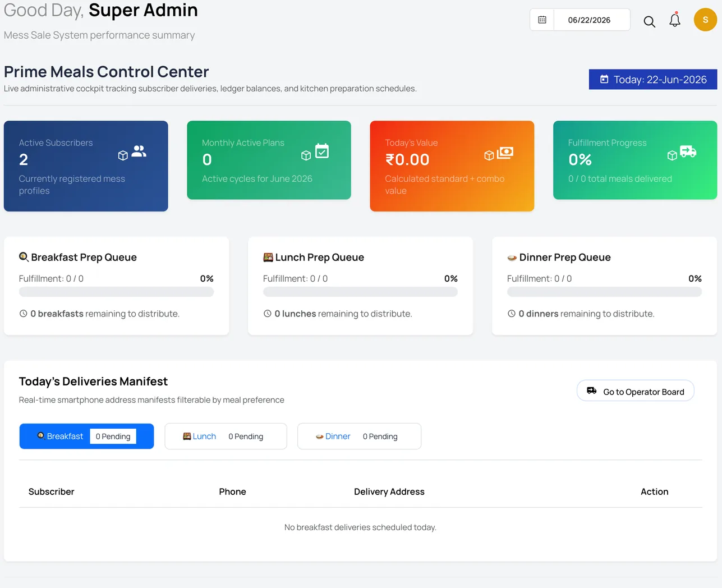Open the Fulfillment Progress card

(635, 160)
